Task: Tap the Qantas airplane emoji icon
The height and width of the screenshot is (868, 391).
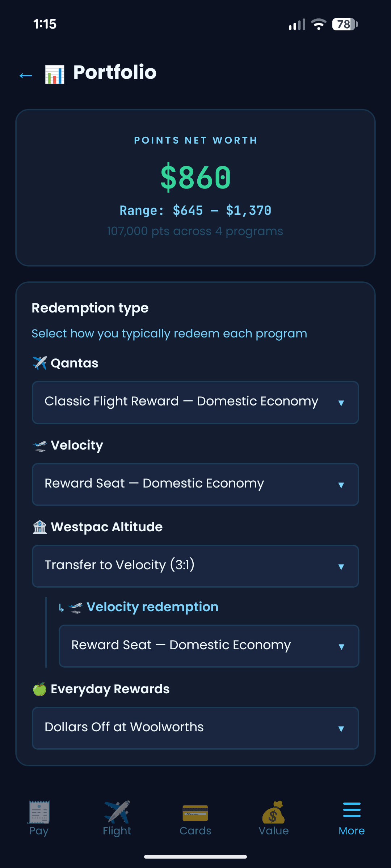Action: pos(40,363)
